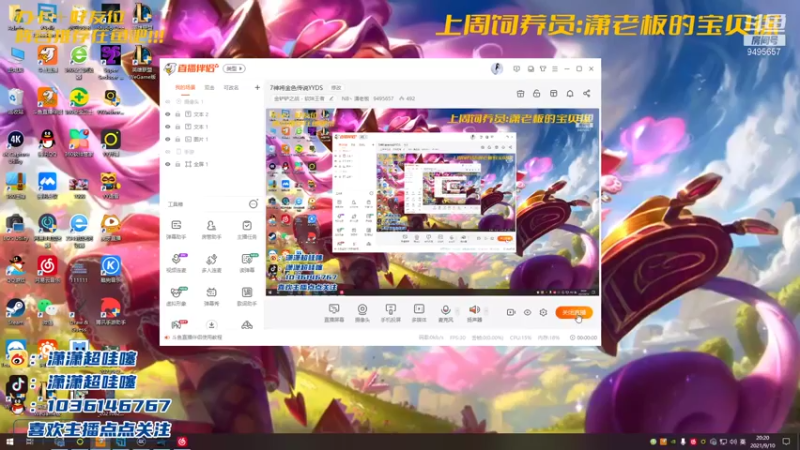Click the orange start-stream button

574,312
